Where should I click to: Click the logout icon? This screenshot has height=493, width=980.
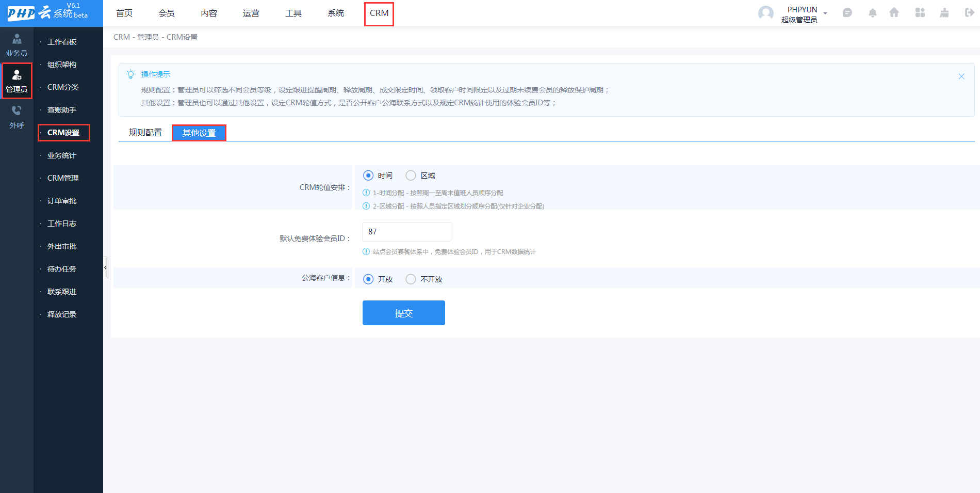(969, 13)
